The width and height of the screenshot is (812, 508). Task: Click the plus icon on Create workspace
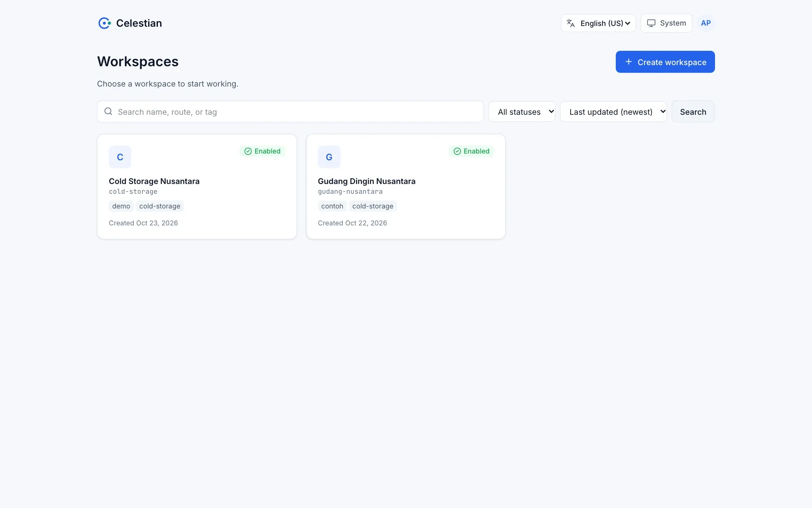(629, 62)
